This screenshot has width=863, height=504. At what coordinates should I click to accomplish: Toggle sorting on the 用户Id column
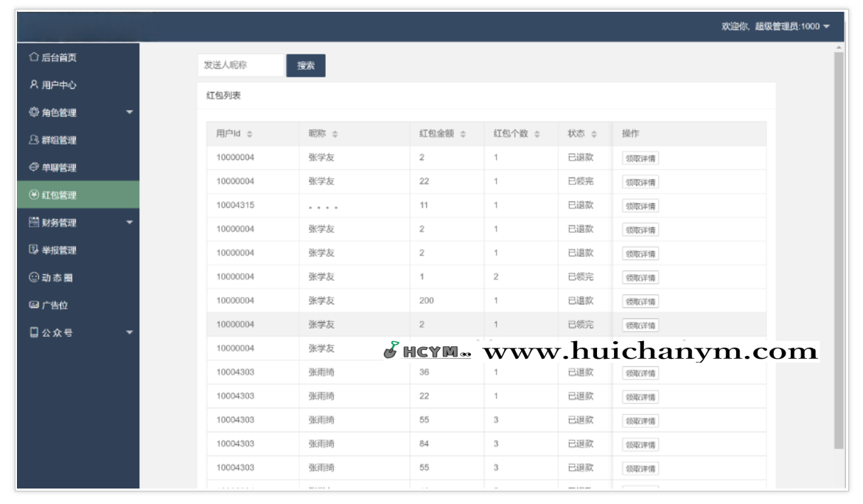pyautogui.click(x=251, y=134)
